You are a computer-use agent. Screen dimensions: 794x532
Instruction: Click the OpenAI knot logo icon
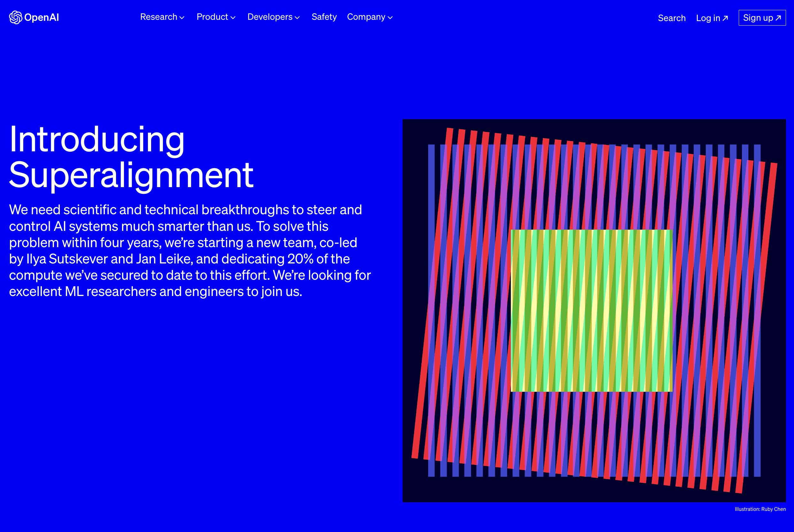pyautogui.click(x=15, y=17)
